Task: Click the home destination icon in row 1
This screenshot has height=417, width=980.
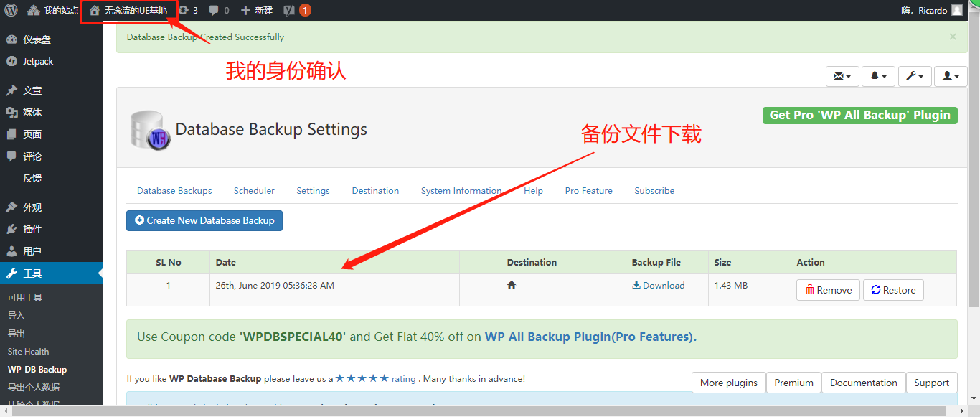Action: [x=512, y=285]
